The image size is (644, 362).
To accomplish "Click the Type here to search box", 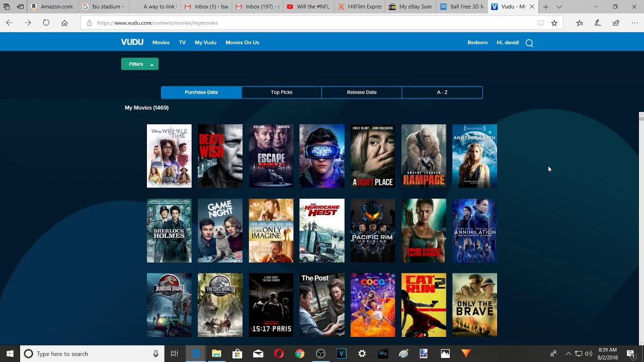I will tap(92, 353).
